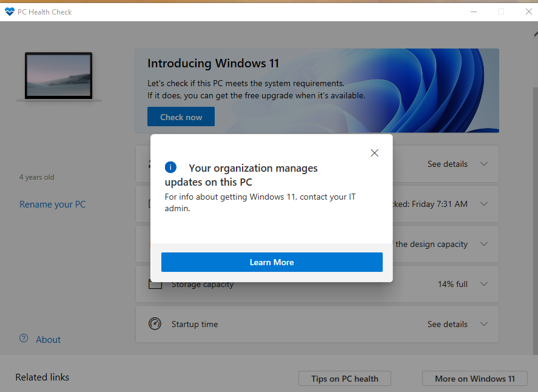Expand the Startup time section chevron
Image resolution: width=538 pixels, height=392 pixels.
[484, 324]
